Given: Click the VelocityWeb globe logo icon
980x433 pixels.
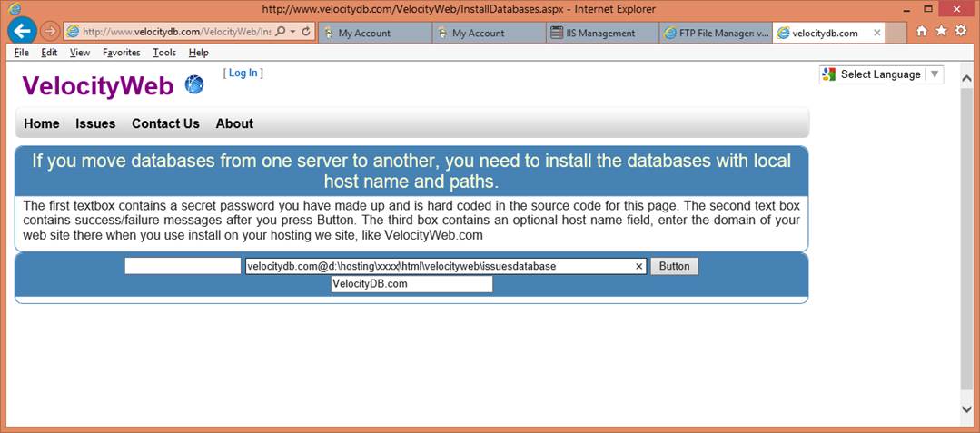Looking at the screenshot, I should pyautogui.click(x=194, y=84).
